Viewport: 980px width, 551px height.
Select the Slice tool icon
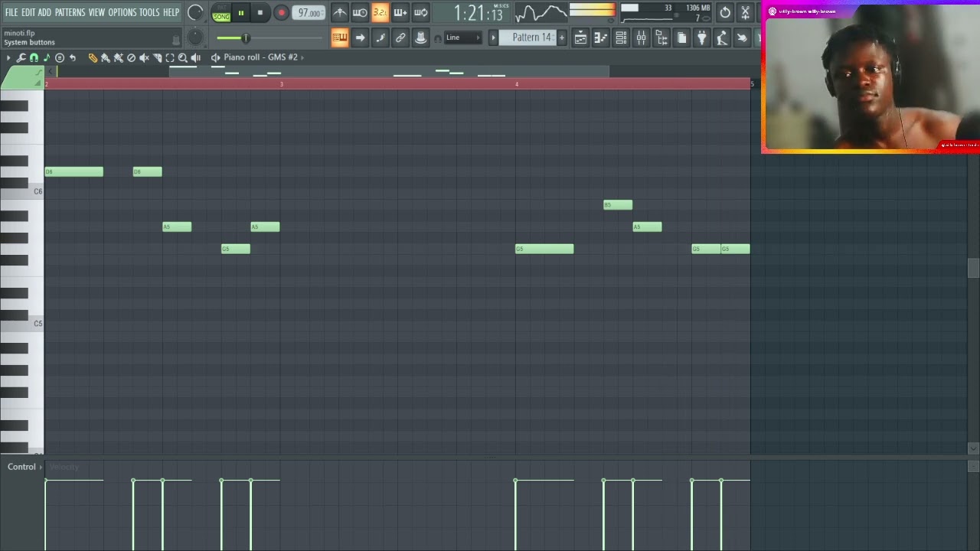click(x=157, y=58)
